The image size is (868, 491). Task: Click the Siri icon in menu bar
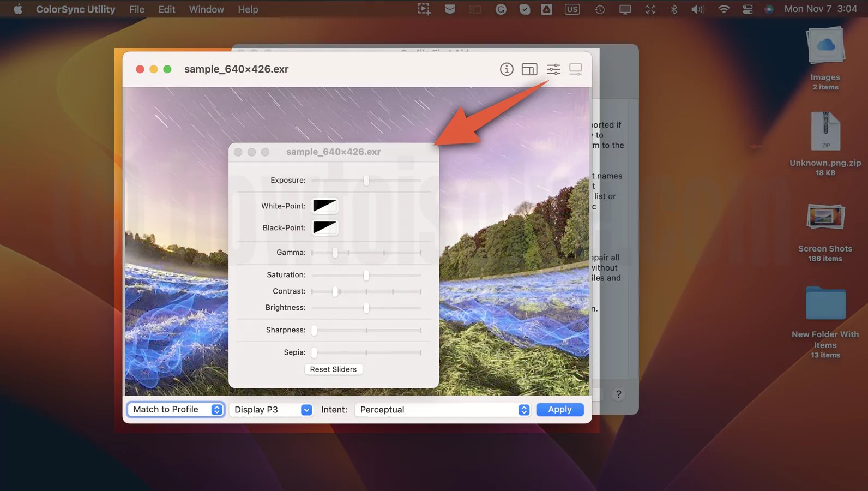769,9
